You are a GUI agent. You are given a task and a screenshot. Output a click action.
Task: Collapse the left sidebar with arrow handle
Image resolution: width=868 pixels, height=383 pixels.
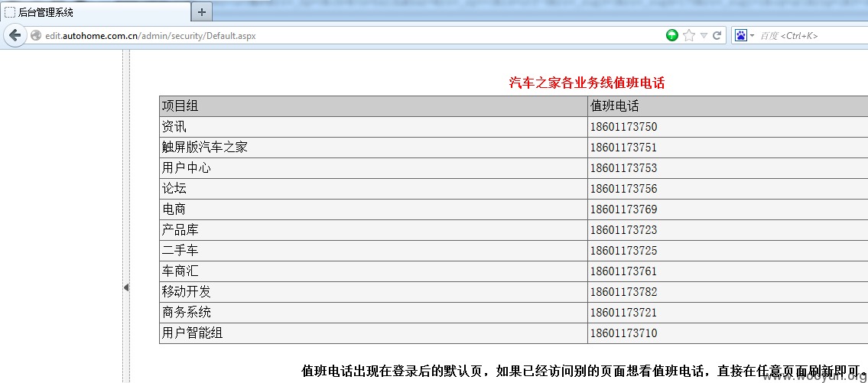click(126, 287)
